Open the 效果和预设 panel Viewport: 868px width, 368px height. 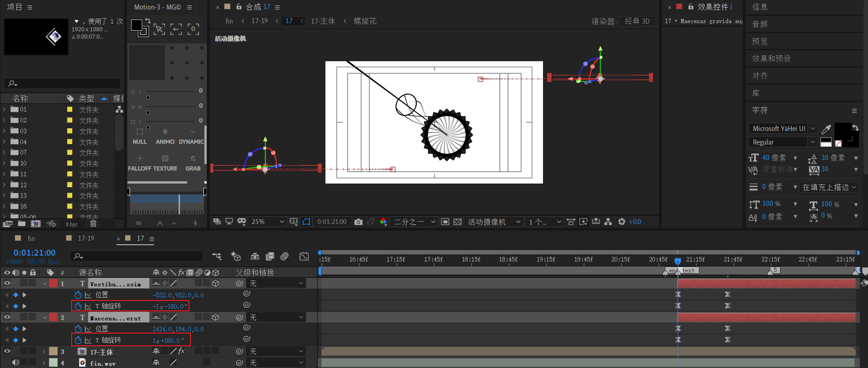click(x=771, y=58)
